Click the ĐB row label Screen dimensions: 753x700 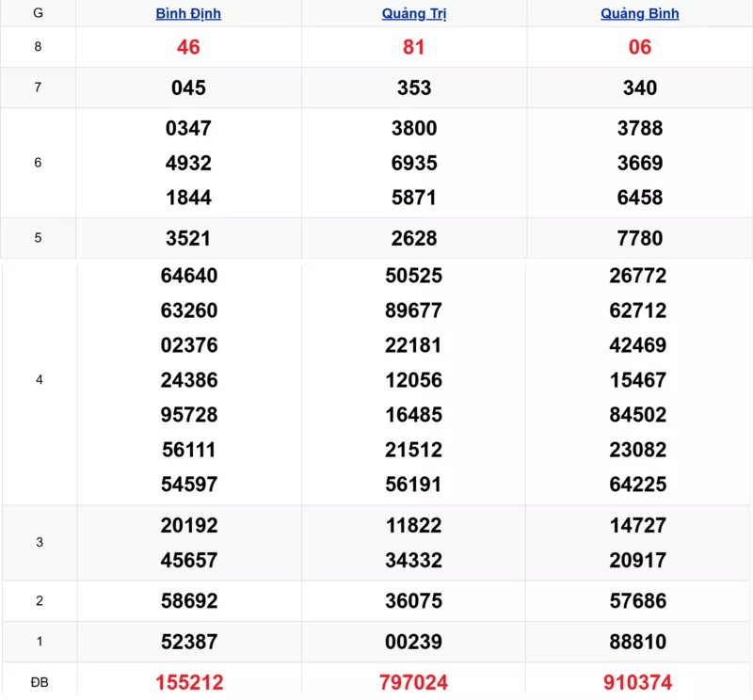(x=39, y=682)
